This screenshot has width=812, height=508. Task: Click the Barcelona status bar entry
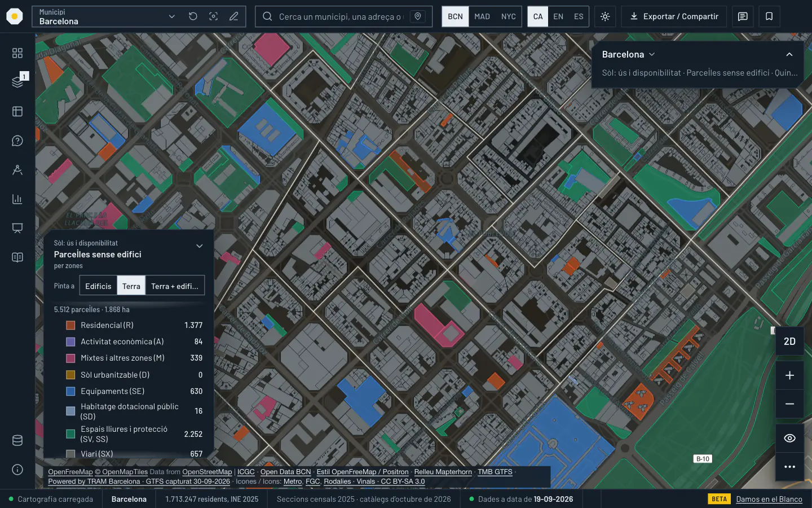click(129, 499)
